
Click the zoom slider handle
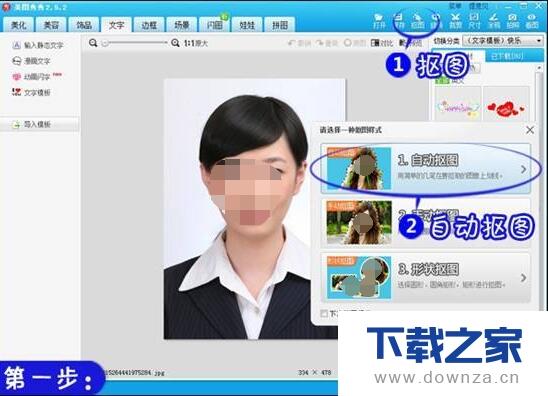click(x=105, y=43)
